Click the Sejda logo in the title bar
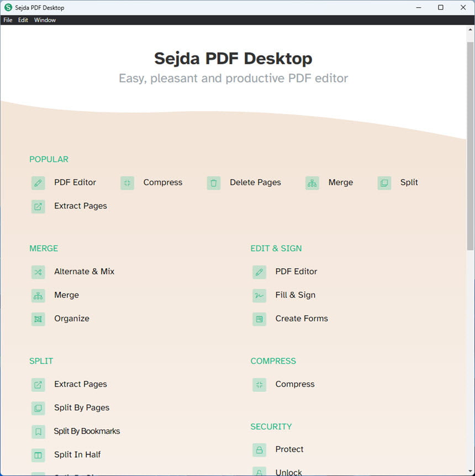 tap(8, 7)
